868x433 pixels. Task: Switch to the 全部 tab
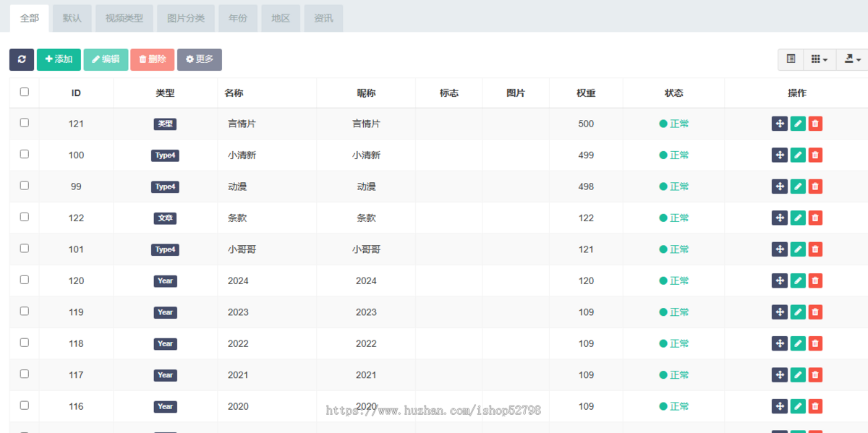tap(30, 18)
